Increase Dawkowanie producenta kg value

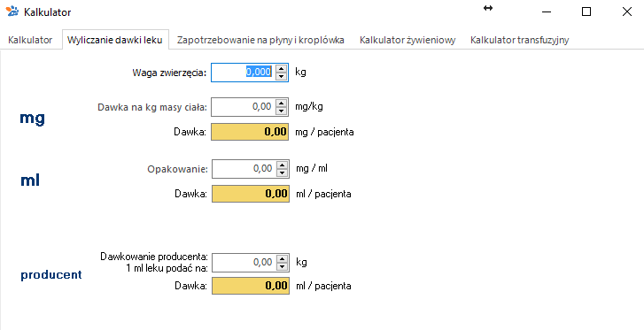click(x=282, y=258)
